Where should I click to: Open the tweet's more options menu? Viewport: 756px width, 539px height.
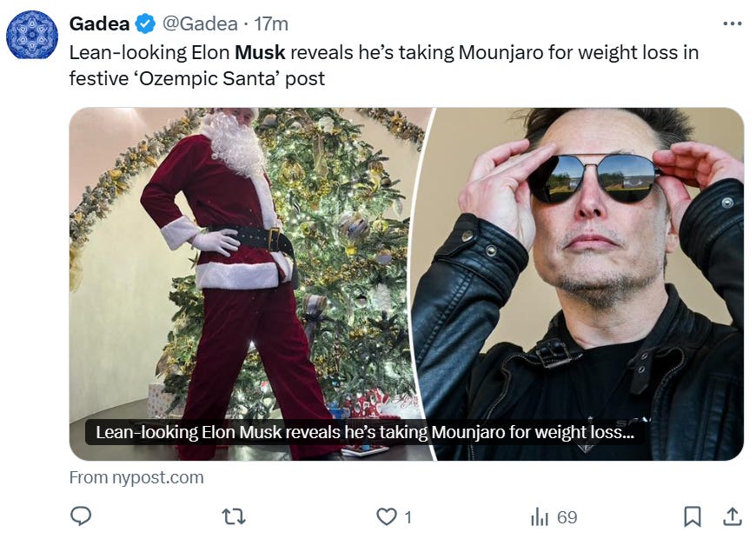click(733, 23)
